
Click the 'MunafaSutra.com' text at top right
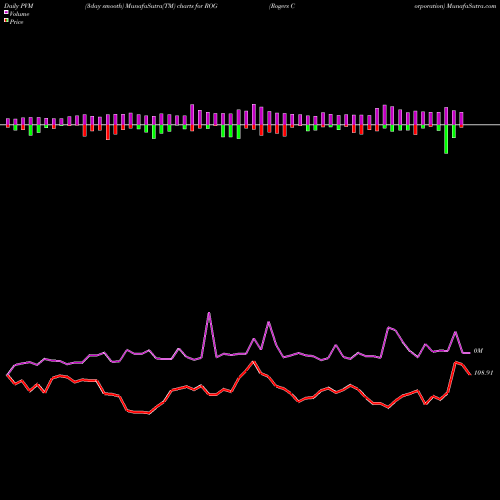coord(471,6)
